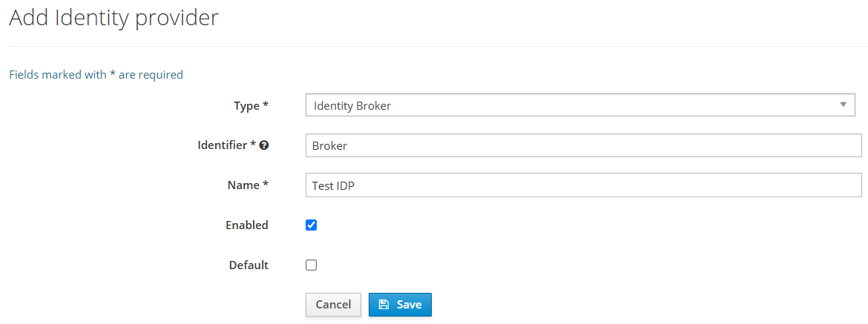Click the Enabled label text

coord(246,225)
